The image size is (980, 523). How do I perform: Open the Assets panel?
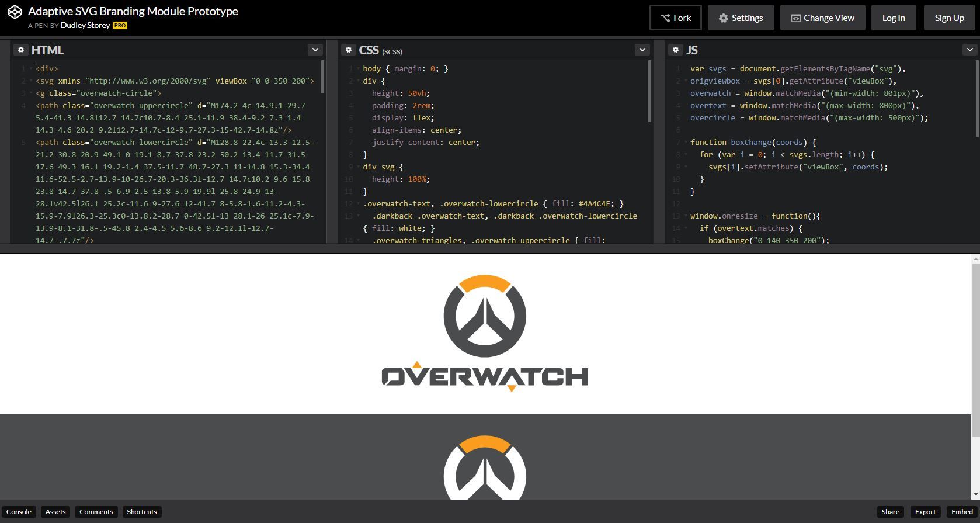click(55, 512)
